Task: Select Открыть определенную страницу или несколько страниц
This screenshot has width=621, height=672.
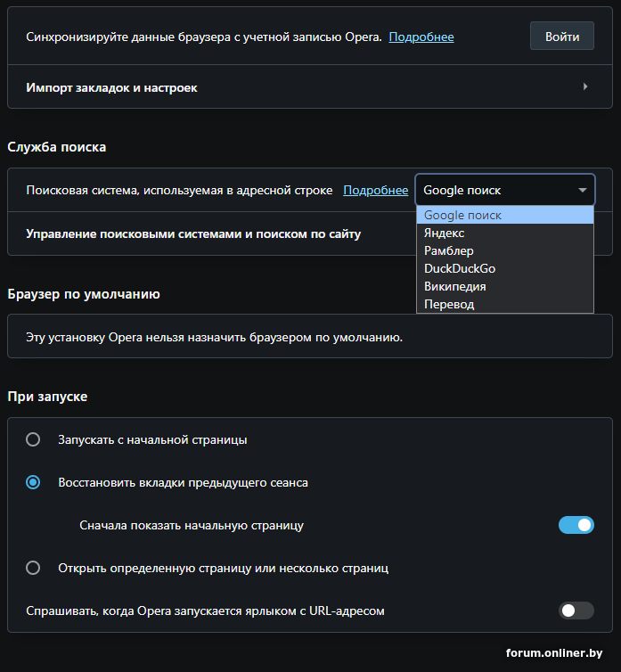Action: [33, 568]
